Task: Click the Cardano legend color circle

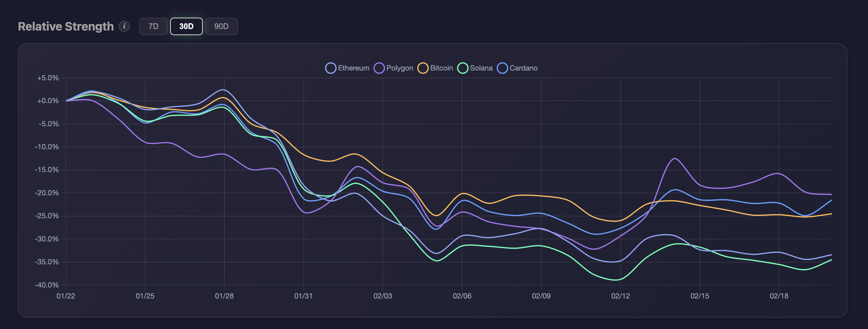Action: (x=502, y=68)
